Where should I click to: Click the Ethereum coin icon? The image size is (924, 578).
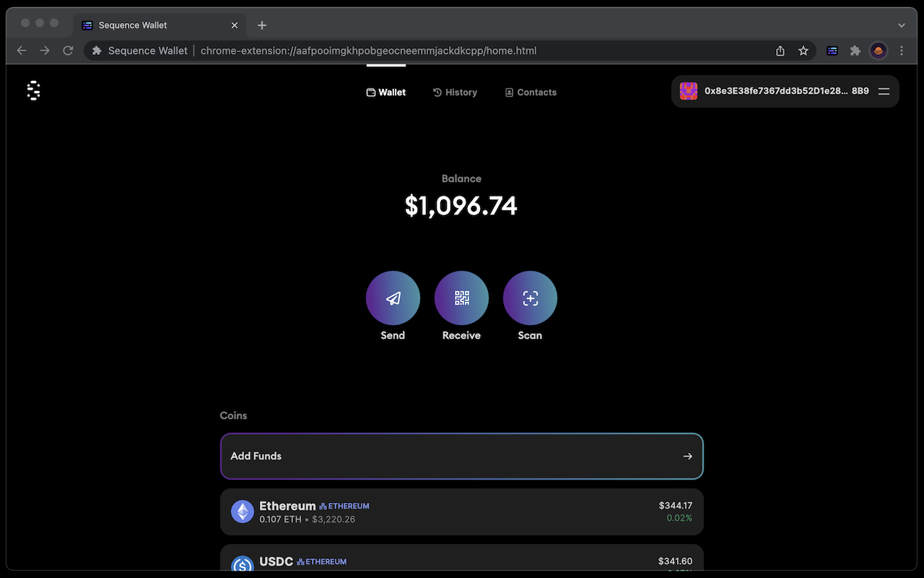242,511
